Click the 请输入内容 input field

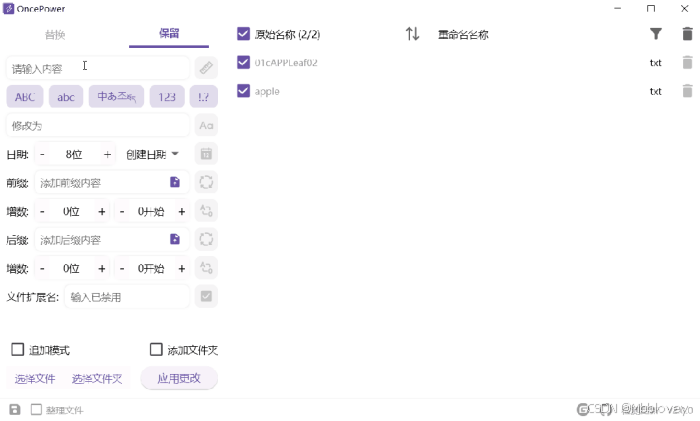tap(97, 68)
